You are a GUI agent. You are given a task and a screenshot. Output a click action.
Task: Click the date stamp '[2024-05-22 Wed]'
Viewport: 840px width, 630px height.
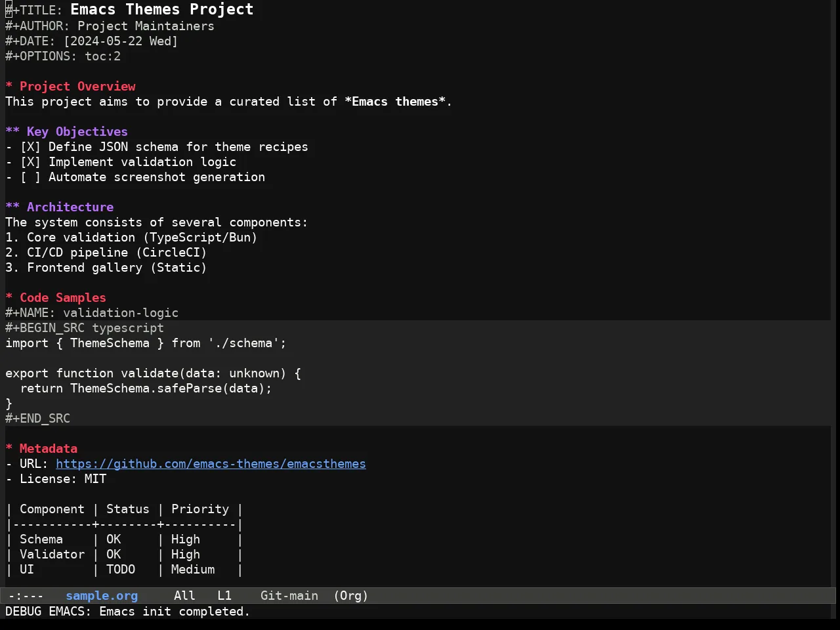point(121,41)
